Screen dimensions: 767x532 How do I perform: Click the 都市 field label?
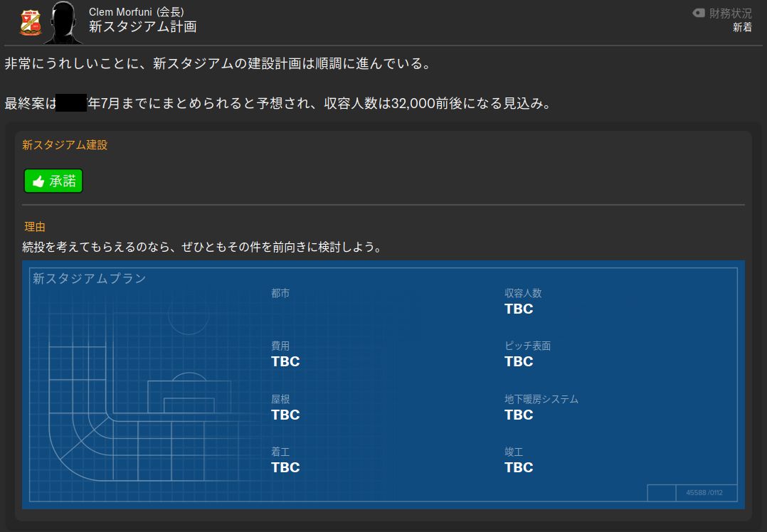click(280, 293)
